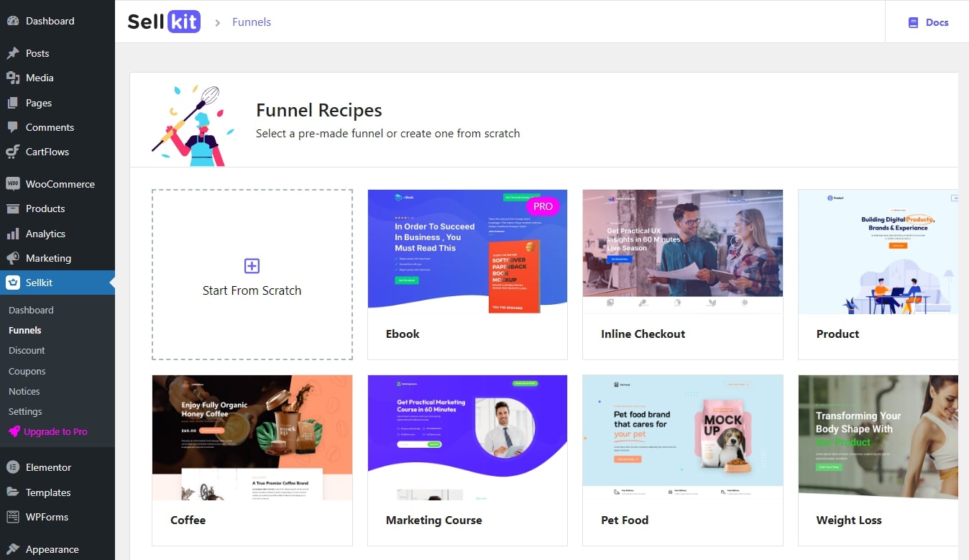Open the Marketing menu label
The image size is (969, 560).
point(48,258)
